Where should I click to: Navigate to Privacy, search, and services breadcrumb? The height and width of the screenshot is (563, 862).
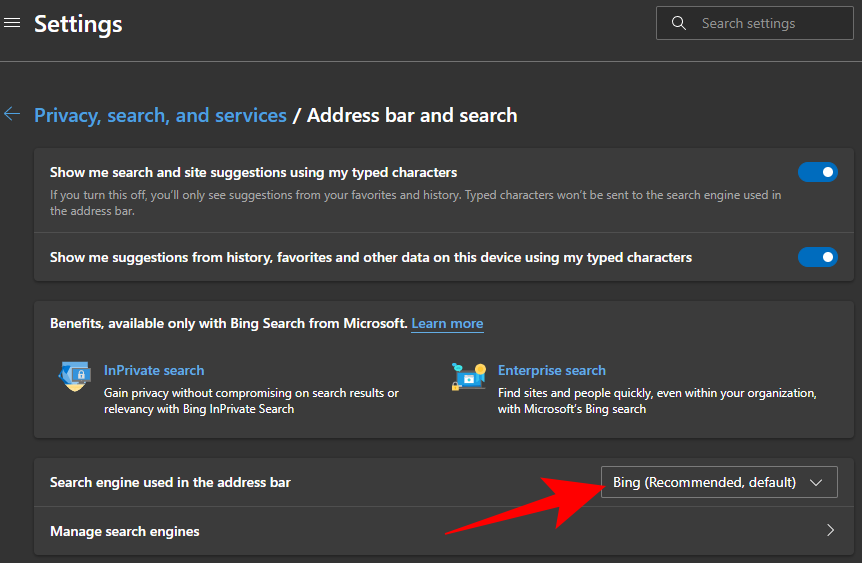pyautogui.click(x=160, y=115)
